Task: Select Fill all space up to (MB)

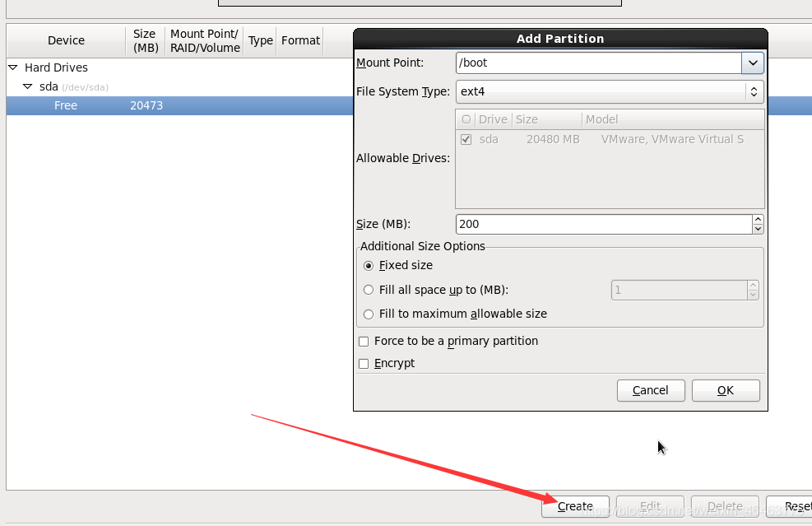Action: coord(369,290)
